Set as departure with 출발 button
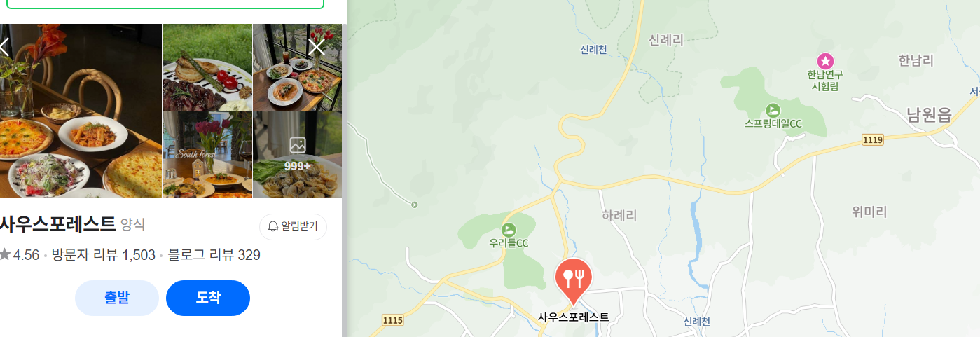This screenshot has width=980, height=337. [117, 298]
